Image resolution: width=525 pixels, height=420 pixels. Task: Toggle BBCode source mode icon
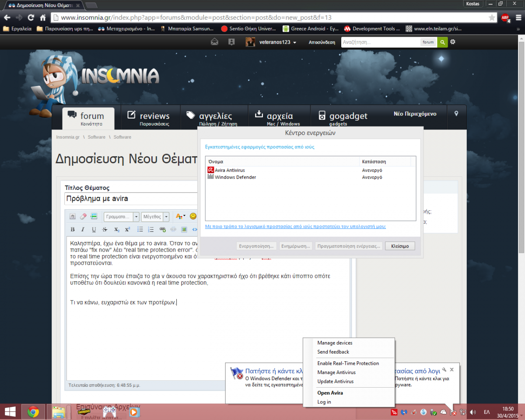click(73, 216)
